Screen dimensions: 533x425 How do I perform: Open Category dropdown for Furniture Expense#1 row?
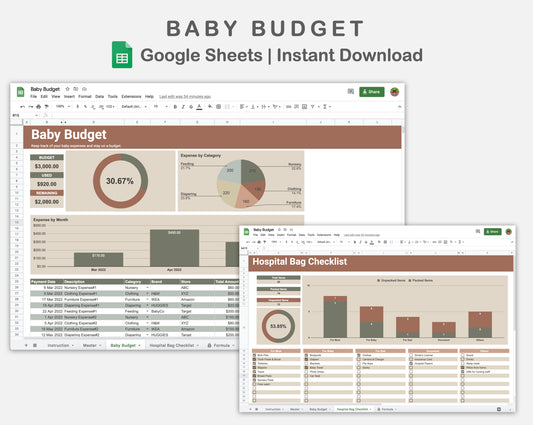point(148,300)
